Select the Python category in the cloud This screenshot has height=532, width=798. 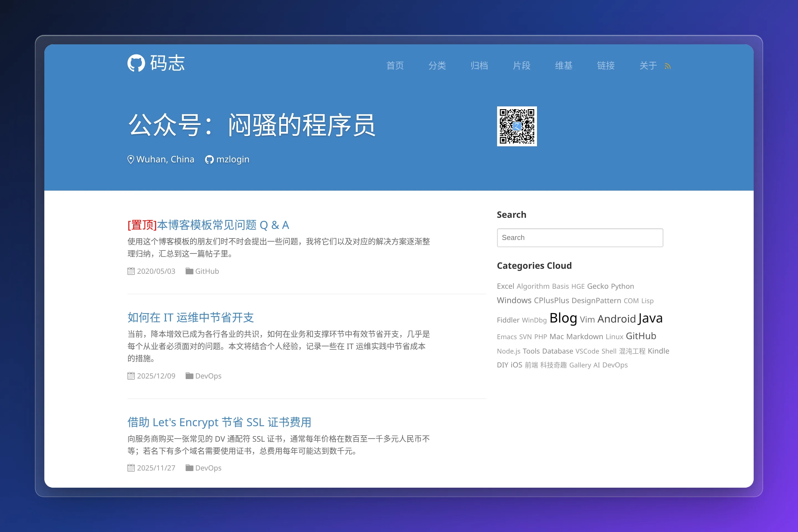point(622,286)
